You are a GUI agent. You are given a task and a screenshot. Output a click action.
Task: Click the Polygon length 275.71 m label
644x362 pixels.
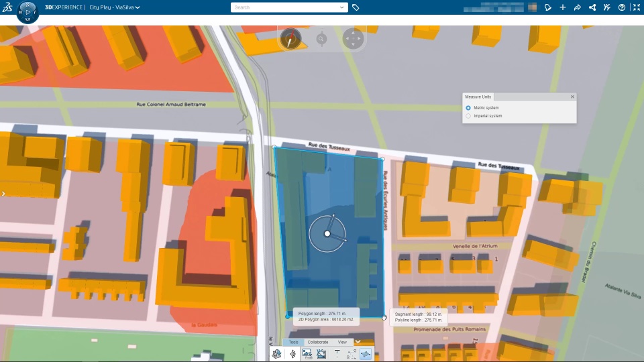pyautogui.click(x=322, y=314)
